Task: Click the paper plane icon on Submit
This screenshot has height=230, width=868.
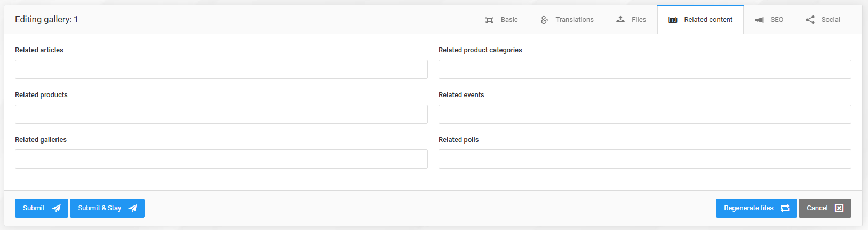Action: pyautogui.click(x=56, y=208)
